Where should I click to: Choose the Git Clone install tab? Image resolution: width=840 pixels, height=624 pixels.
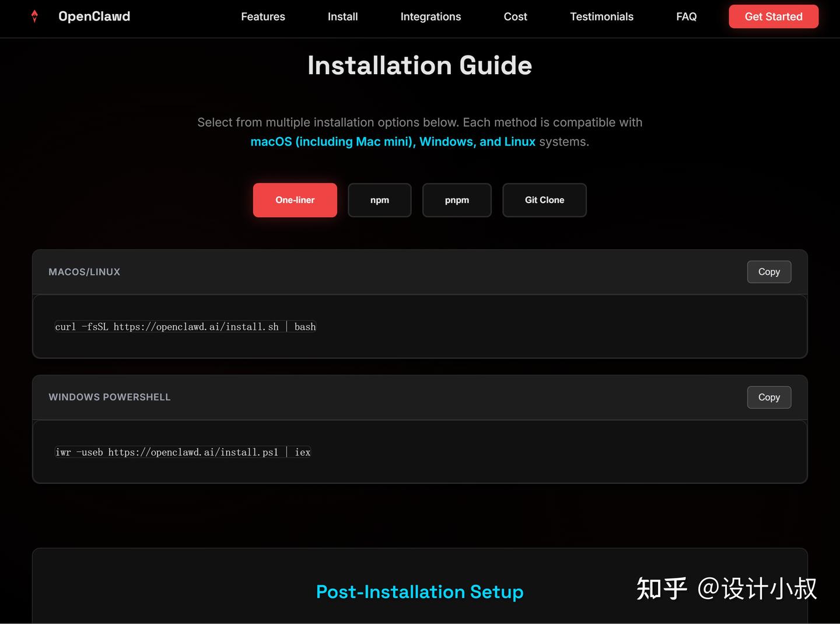(x=544, y=200)
